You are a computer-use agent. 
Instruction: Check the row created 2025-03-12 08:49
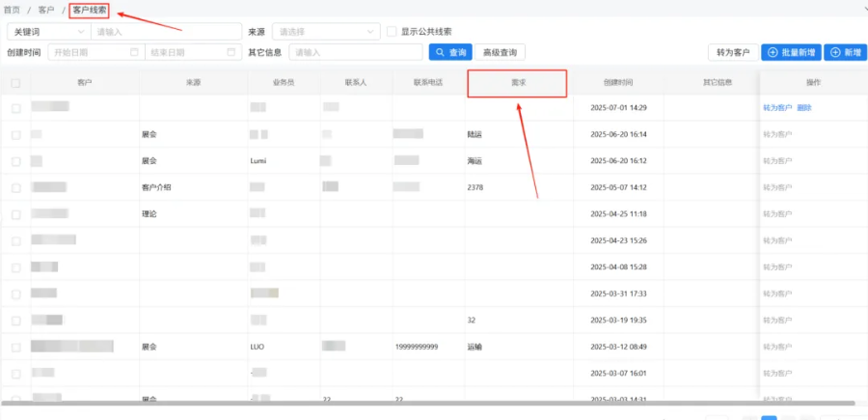pos(16,347)
